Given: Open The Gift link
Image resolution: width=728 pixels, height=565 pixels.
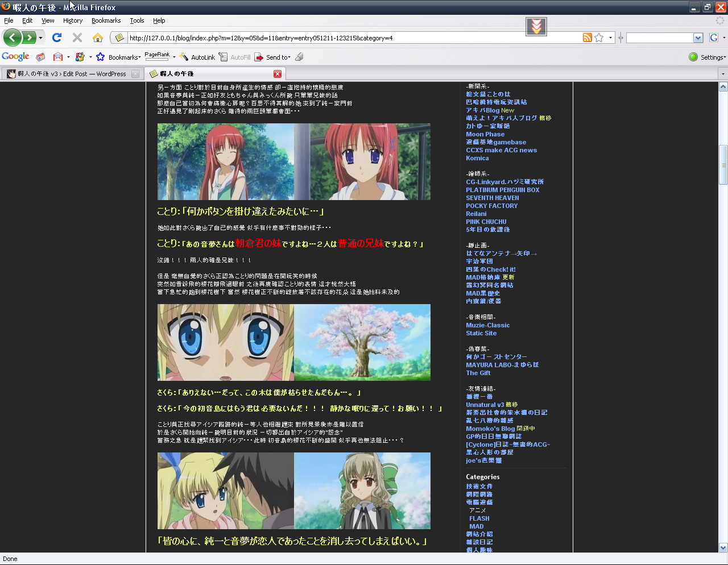Looking at the screenshot, I should pos(478,373).
